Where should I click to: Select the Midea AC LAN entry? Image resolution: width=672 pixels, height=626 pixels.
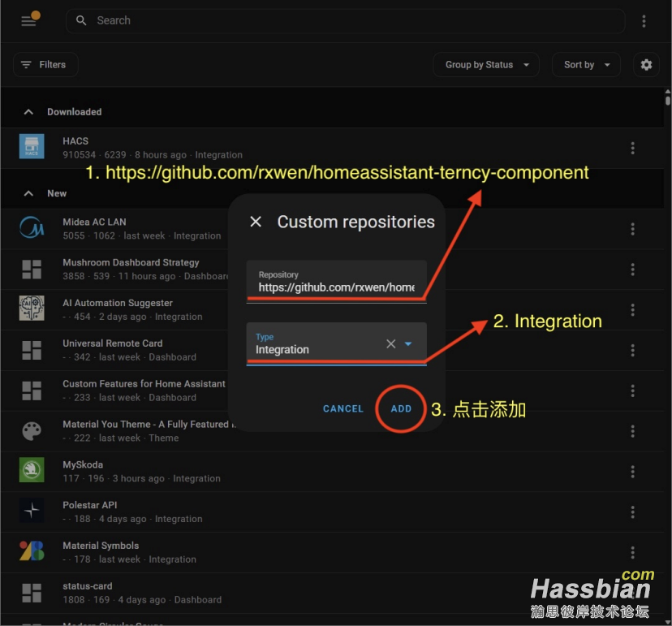point(94,222)
